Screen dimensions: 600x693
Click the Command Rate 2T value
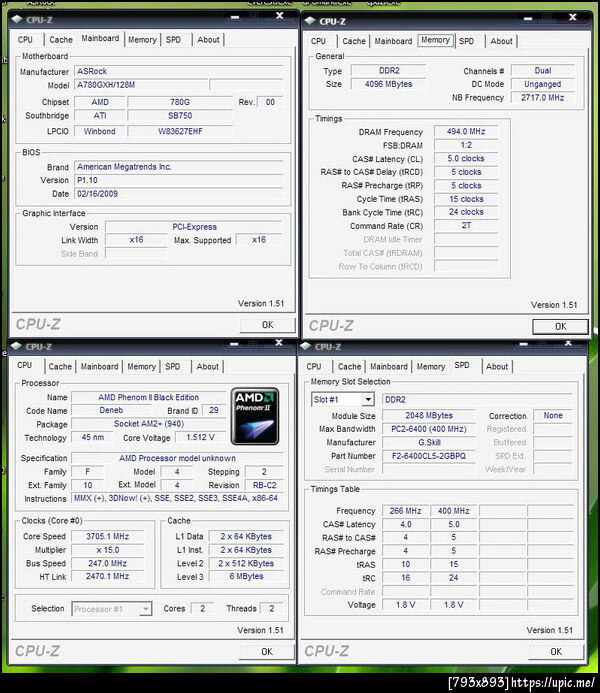coord(466,225)
